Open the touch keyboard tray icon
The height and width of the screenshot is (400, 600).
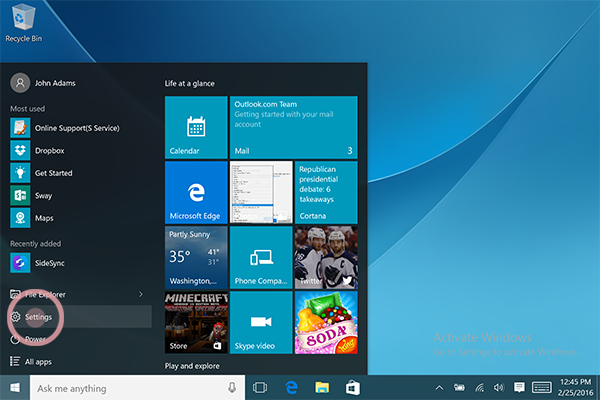click(x=541, y=387)
